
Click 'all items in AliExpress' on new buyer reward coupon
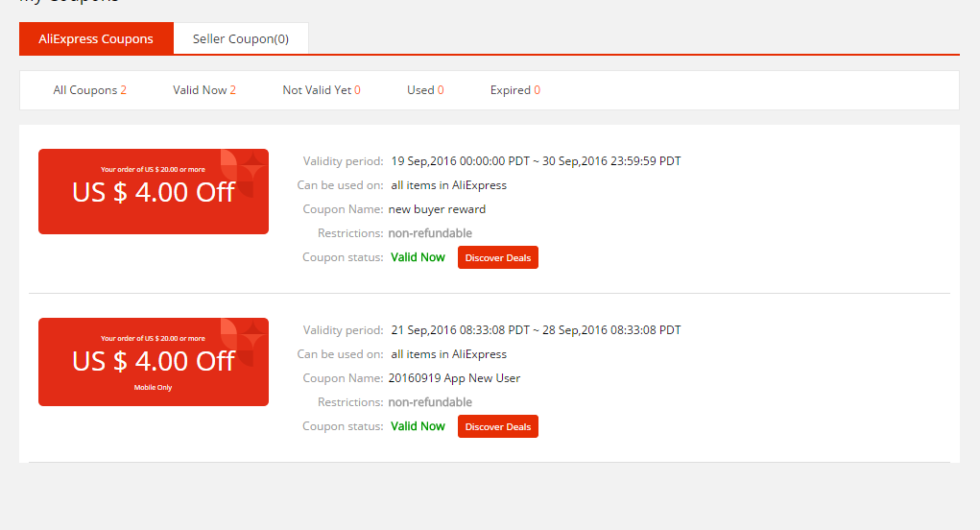click(x=449, y=185)
